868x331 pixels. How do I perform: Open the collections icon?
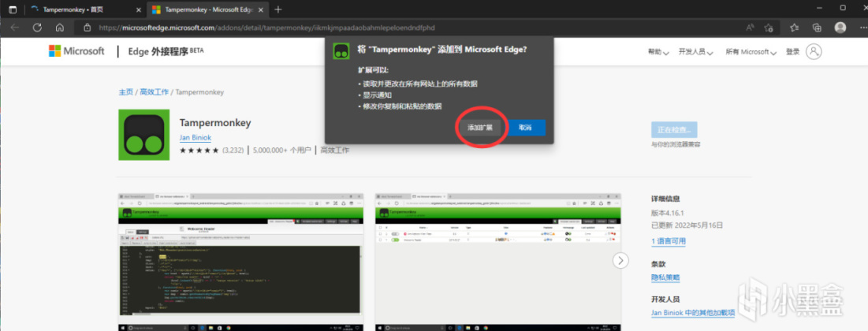(817, 27)
